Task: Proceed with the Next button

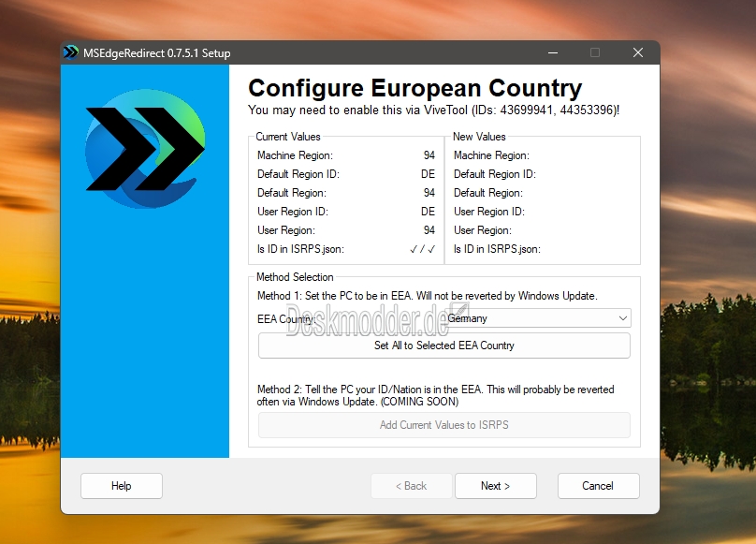Action: pos(496,486)
